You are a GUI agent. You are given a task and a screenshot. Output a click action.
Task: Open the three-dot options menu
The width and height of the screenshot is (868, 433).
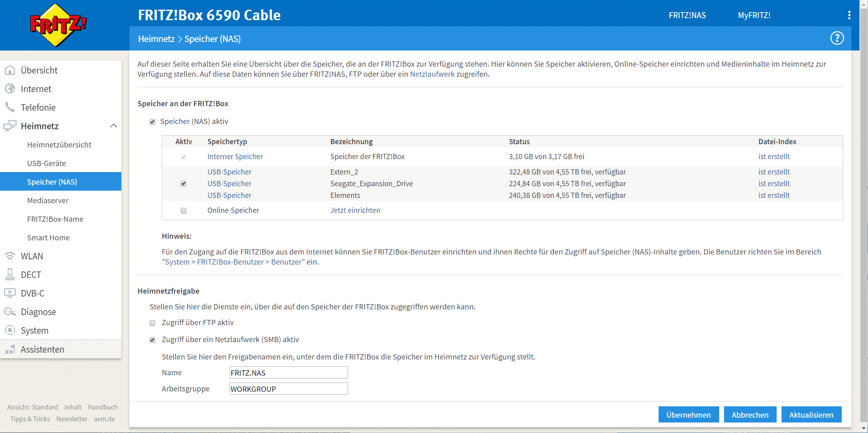[849, 15]
